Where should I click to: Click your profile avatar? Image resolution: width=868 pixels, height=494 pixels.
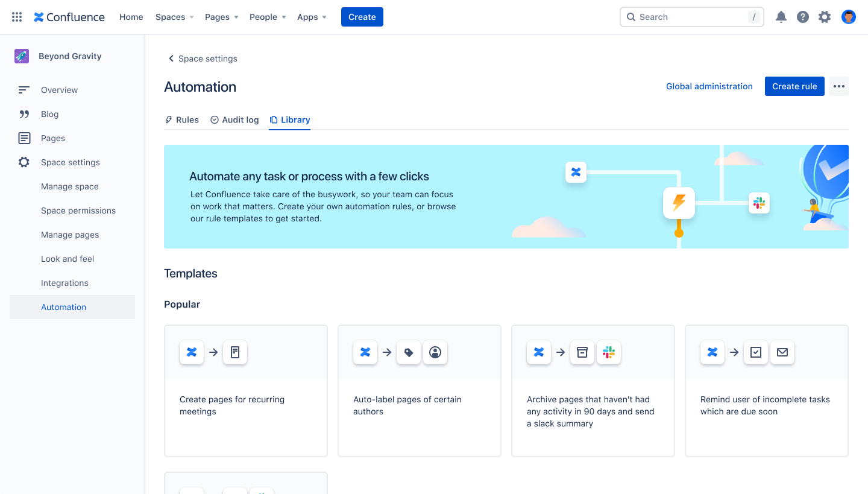(x=848, y=16)
